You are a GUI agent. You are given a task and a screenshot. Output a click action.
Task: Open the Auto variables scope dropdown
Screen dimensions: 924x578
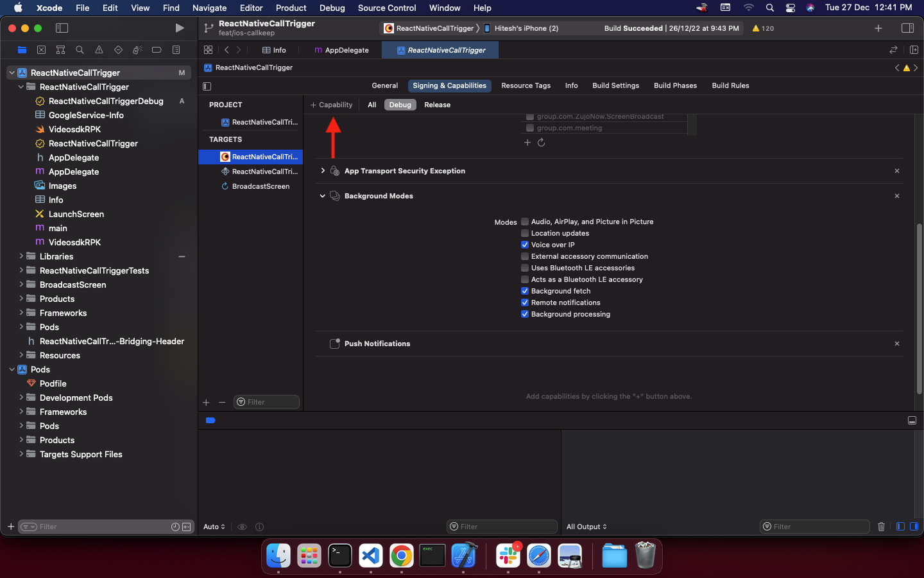click(214, 527)
